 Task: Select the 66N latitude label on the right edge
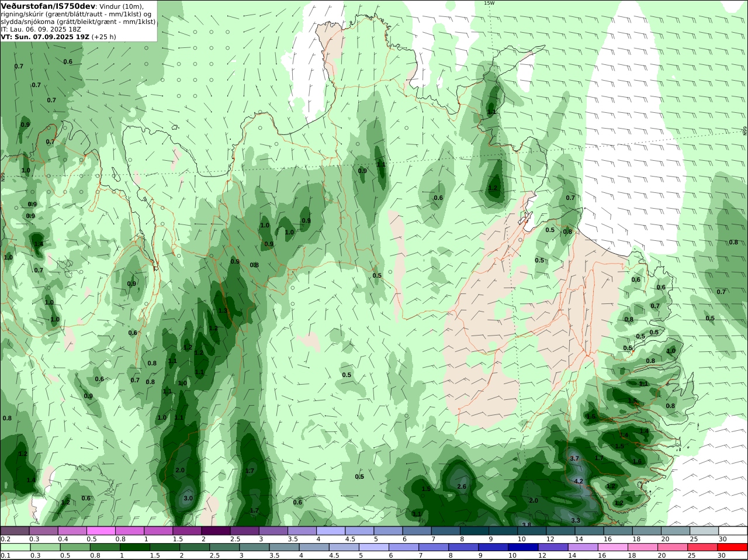coord(745,130)
